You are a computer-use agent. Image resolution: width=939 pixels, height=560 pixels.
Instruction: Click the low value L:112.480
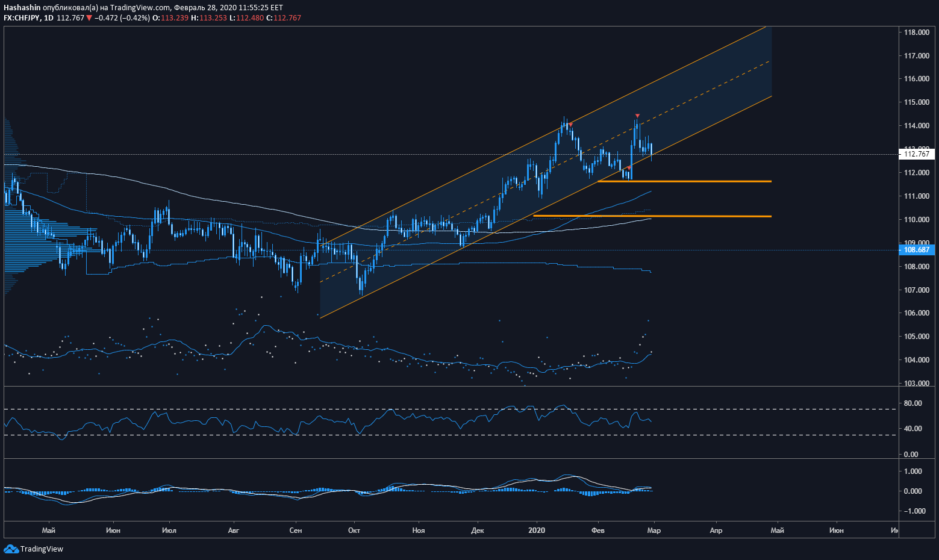pyautogui.click(x=246, y=18)
